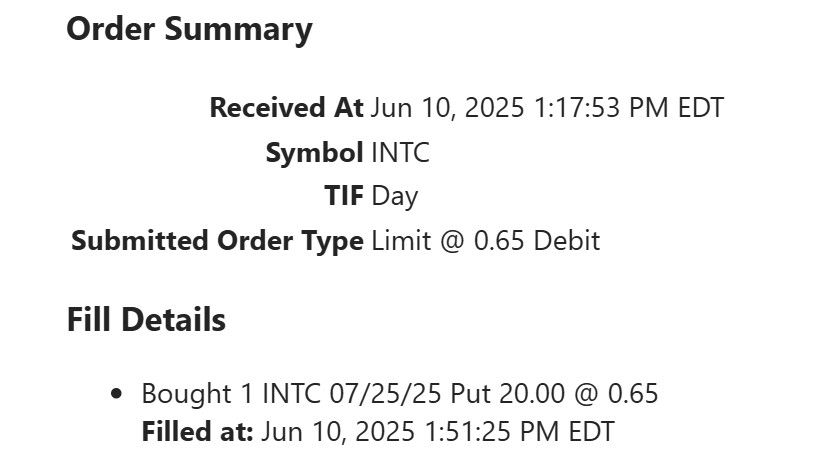
Task: Click the Submitted Order Type label
Action: pos(217,241)
